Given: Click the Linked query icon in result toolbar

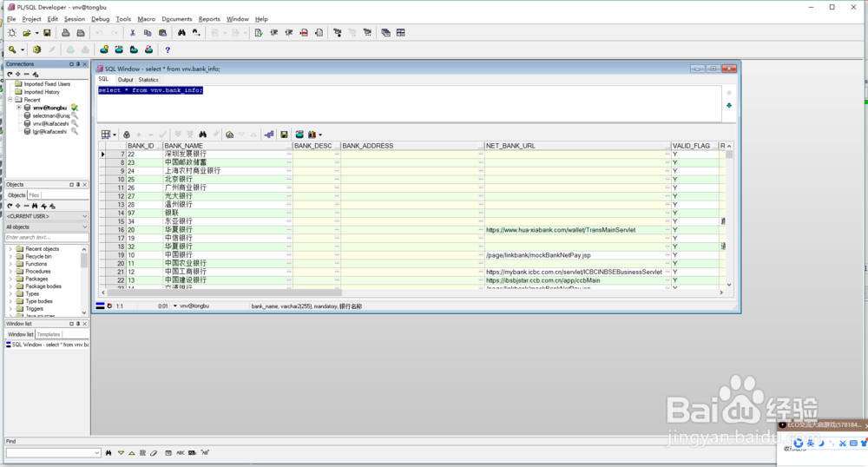Looking at the screenshot, I should (x=269, y=135).
